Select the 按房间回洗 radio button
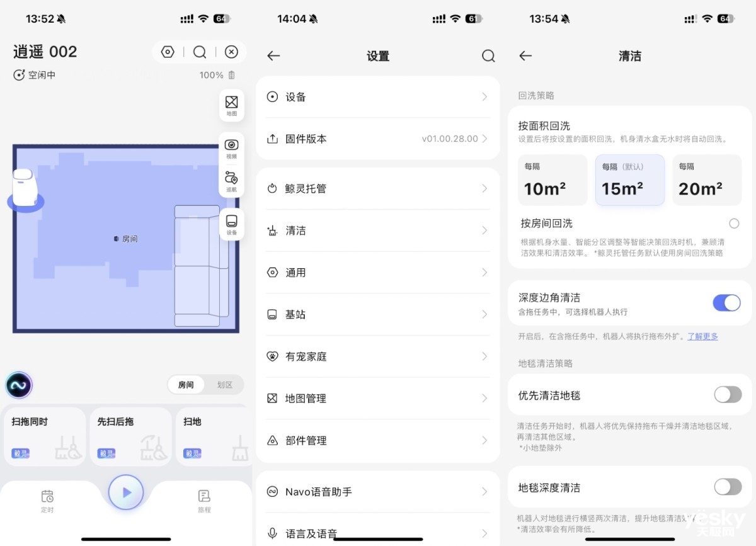This screenshot has height=546, width=756. pos(734,224)
